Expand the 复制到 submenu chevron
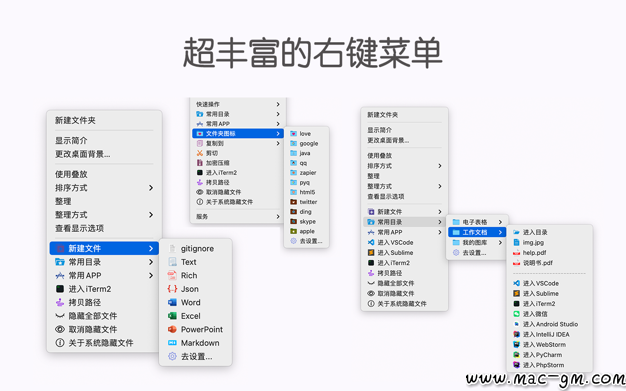The image size is (626, 391). tap(278, 143)
